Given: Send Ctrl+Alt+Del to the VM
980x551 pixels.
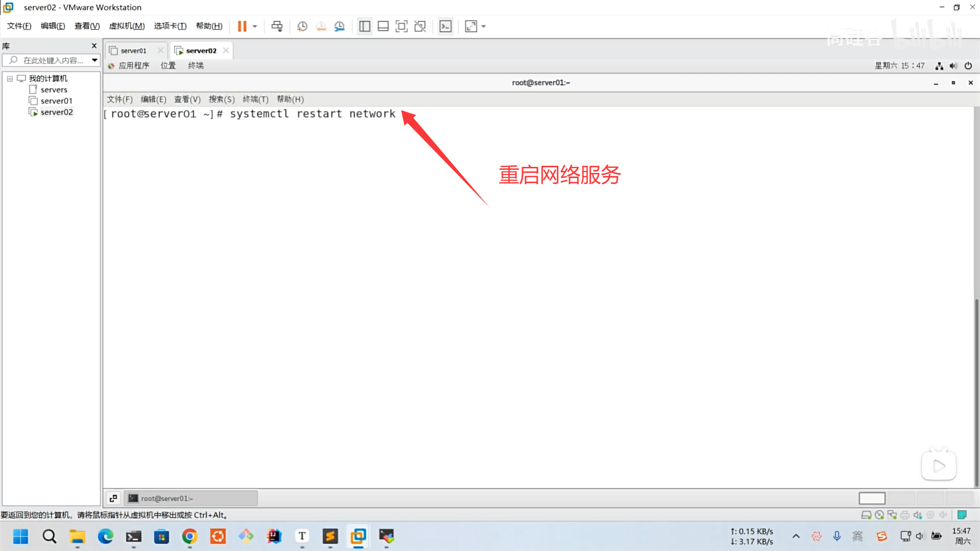Looking at the screenshot, I should [277, 26].
